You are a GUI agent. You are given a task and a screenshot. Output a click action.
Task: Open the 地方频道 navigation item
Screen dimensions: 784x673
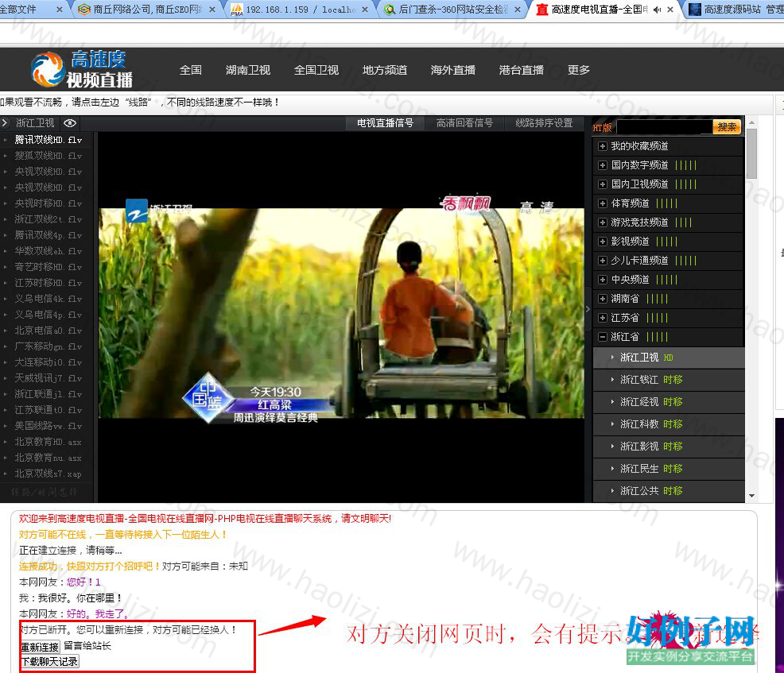point(385,70)
